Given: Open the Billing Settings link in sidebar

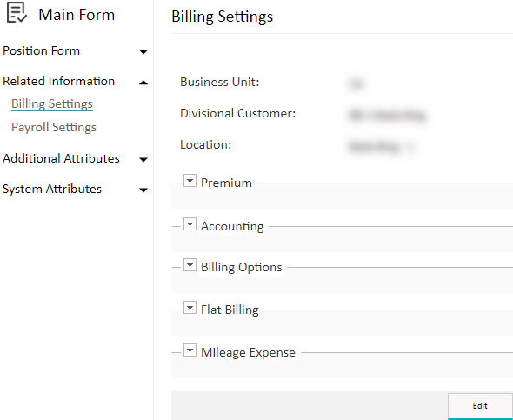Looking at the screenshot, I should (x=52, y=103).
